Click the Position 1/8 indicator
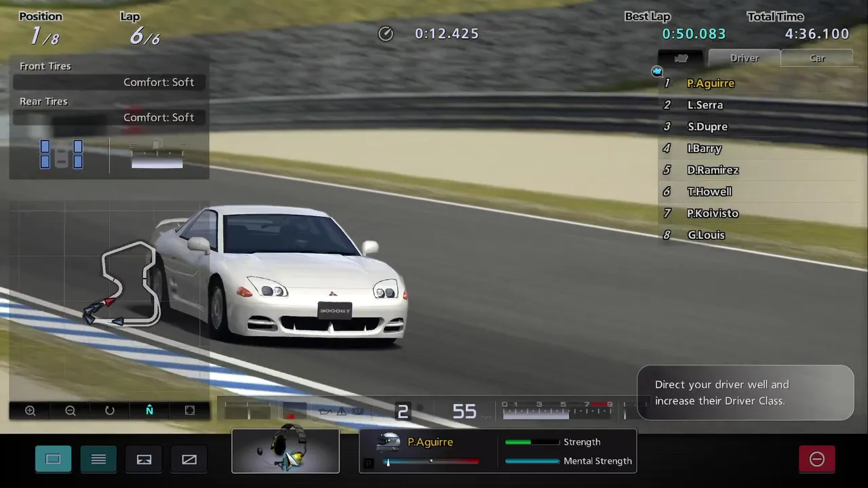This screenshot has width=868, height=488. click(x=40, y=29)
